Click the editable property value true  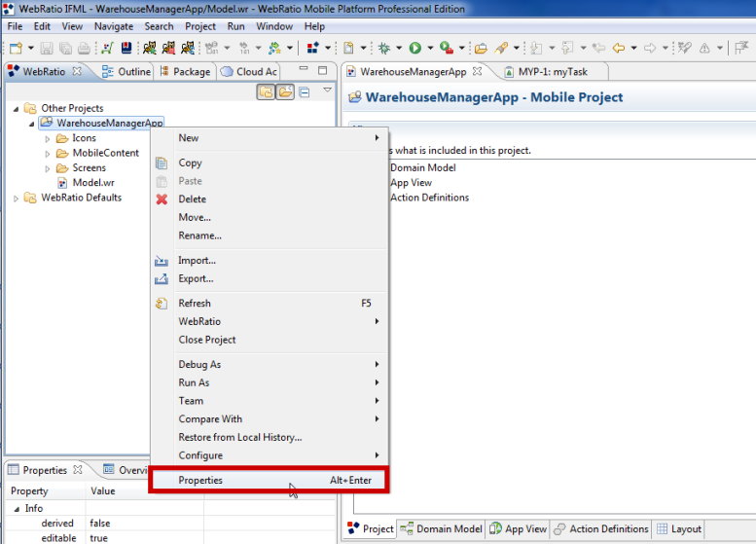coord(99,538)
